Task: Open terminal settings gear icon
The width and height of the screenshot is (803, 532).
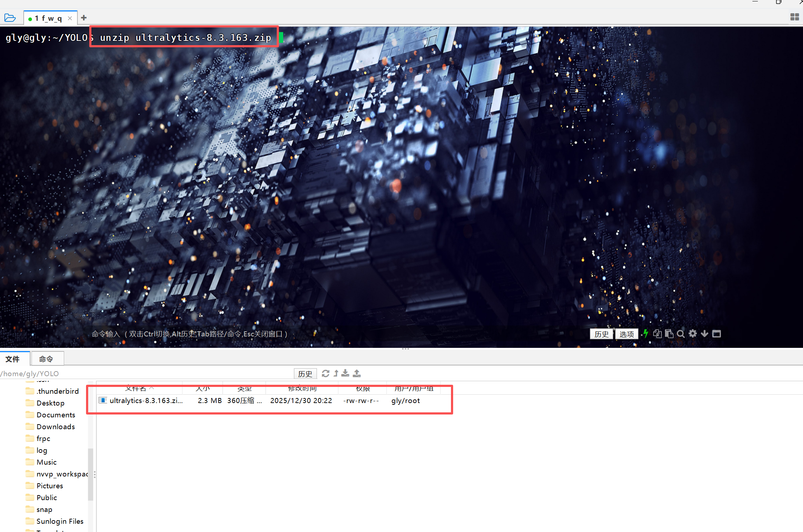Action: (693, 334)
